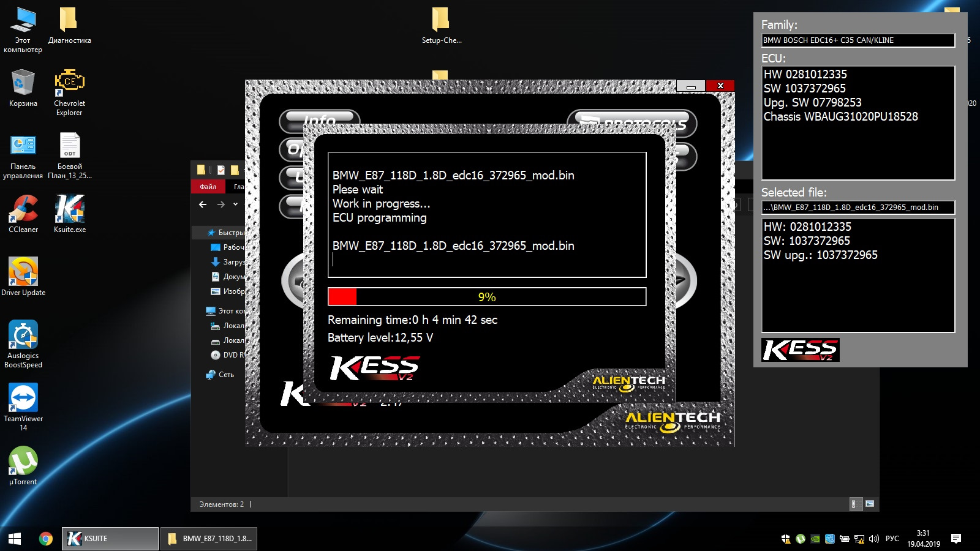Open the µTorrent tray icon
Viewport: 980px width, 551px height.
coord(801,539)
